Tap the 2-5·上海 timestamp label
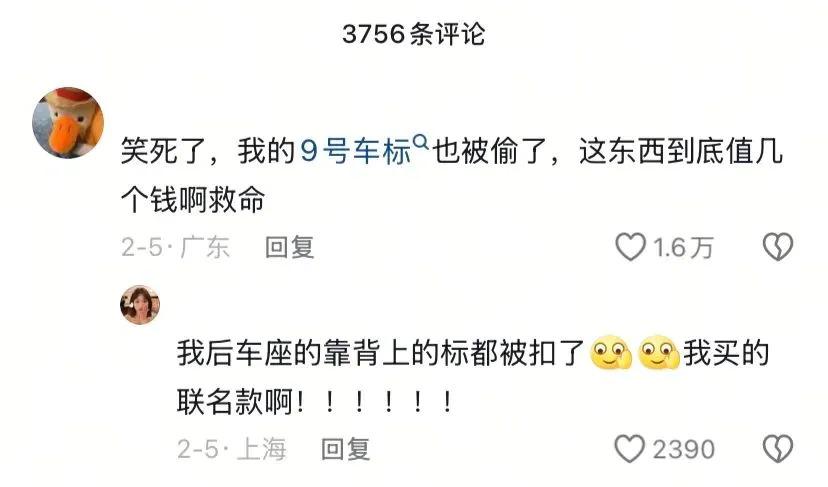The height and width of the screenshot is (487, 828). coord(232,449)
